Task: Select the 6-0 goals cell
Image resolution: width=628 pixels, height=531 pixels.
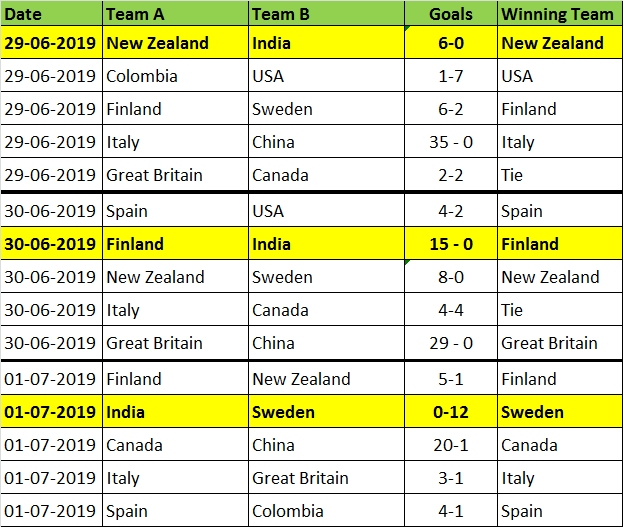Action: pyautogui.click(x=451, y=43)
